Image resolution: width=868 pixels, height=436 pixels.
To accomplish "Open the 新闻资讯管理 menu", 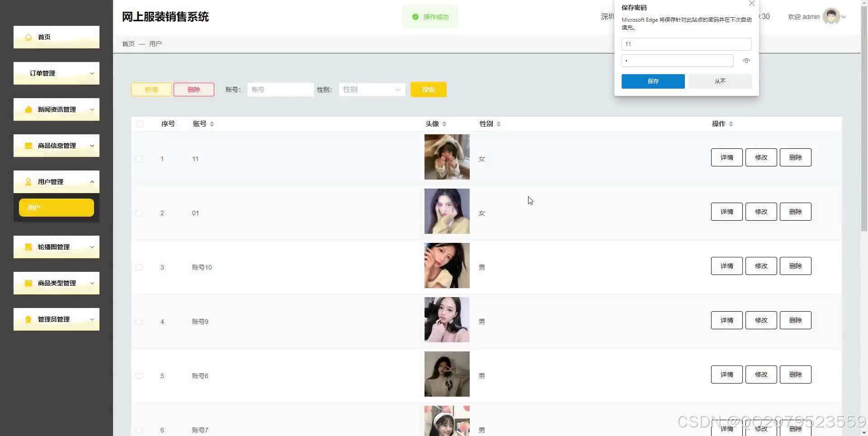I will 57,109.
